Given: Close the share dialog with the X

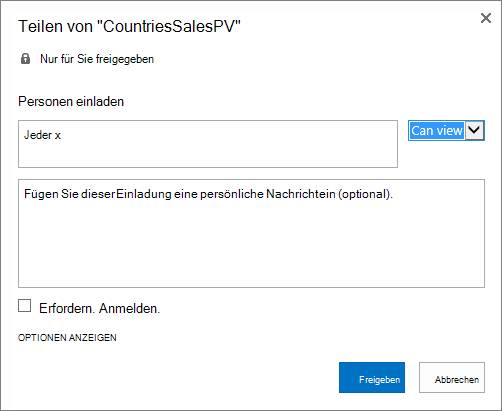Looking at the screenshot, I should (x=486, y=18).
